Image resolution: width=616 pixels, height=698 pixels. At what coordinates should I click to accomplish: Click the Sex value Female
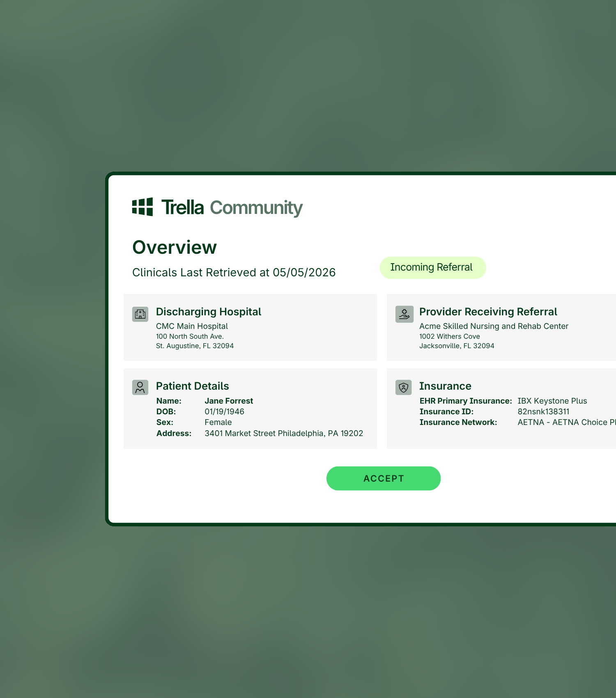[218, 422]
